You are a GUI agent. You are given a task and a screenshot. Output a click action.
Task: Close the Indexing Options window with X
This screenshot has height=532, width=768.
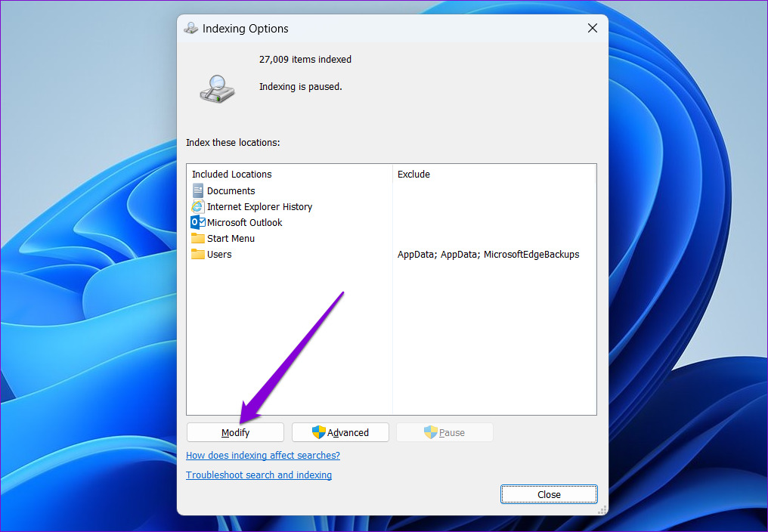point(593,28)
